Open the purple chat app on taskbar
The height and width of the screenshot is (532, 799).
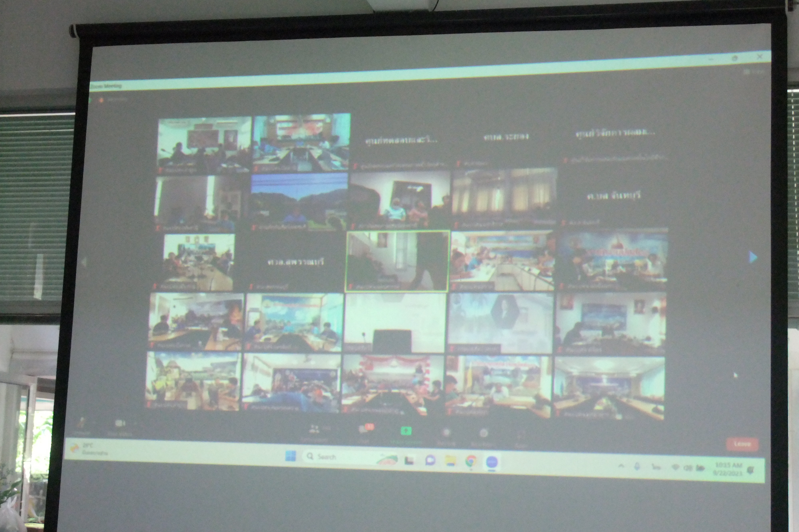pyautogui.click(x=430, y=460)
